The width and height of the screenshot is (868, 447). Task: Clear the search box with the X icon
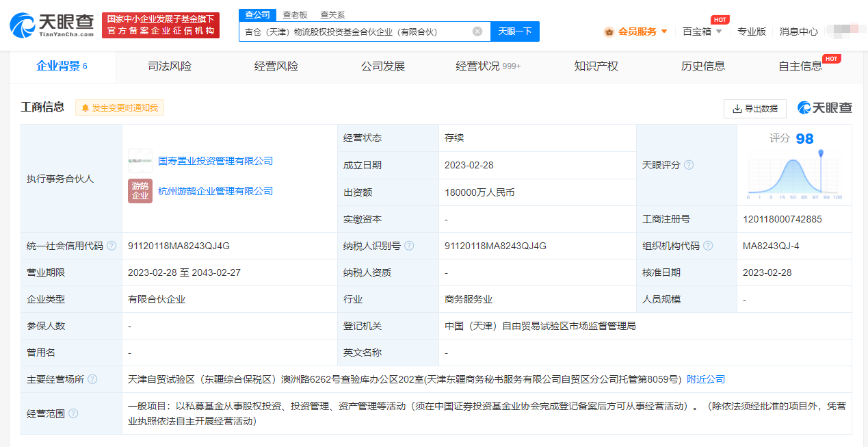point(477,31)
